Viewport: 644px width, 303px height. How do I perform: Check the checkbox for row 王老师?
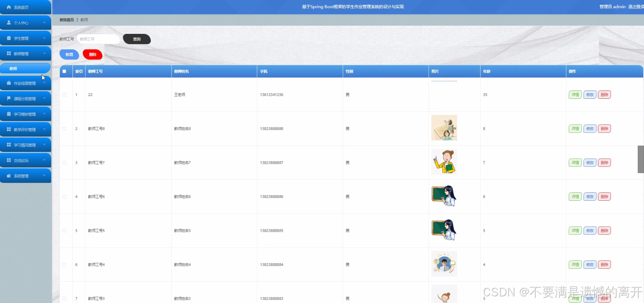64,94
